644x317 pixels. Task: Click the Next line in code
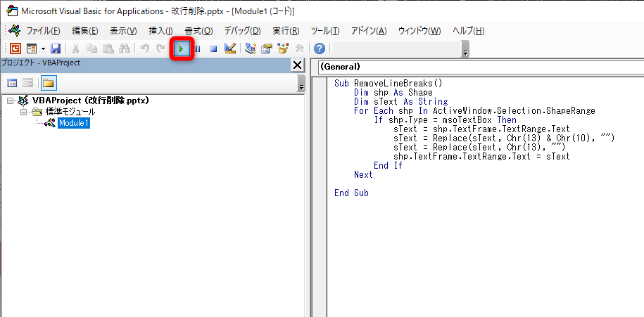click(x=363, y=174)
